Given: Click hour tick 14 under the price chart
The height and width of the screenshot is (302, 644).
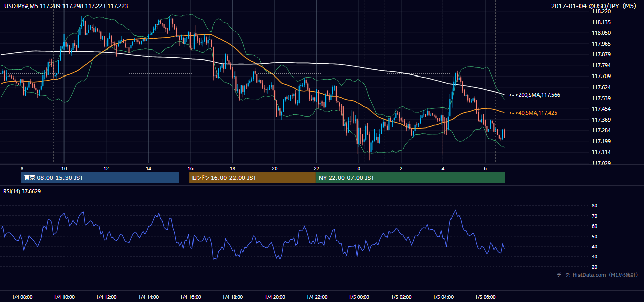Looking at the screenshot, I should coord(148,168).
